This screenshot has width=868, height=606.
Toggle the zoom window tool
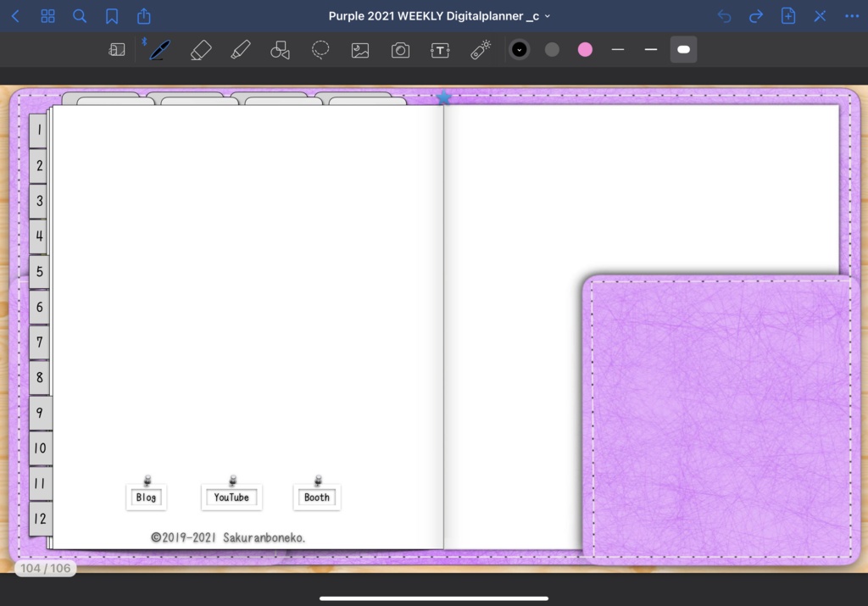pos(117,50)
